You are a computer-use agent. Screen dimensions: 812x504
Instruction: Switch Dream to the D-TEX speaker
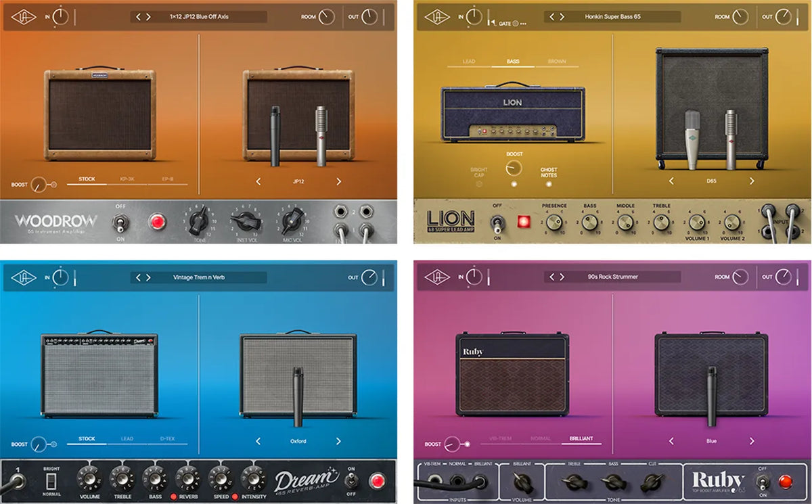(x=169, y=438)
